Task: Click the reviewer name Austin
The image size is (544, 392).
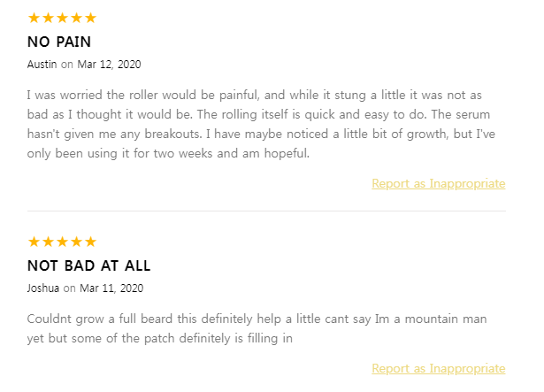Action: [42, 64]
